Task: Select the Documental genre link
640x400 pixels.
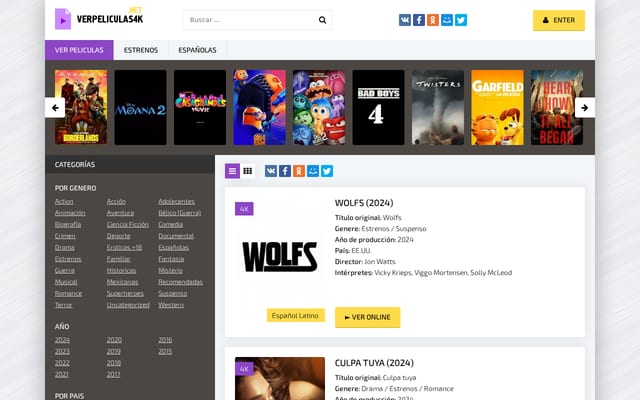Action: 176,236
